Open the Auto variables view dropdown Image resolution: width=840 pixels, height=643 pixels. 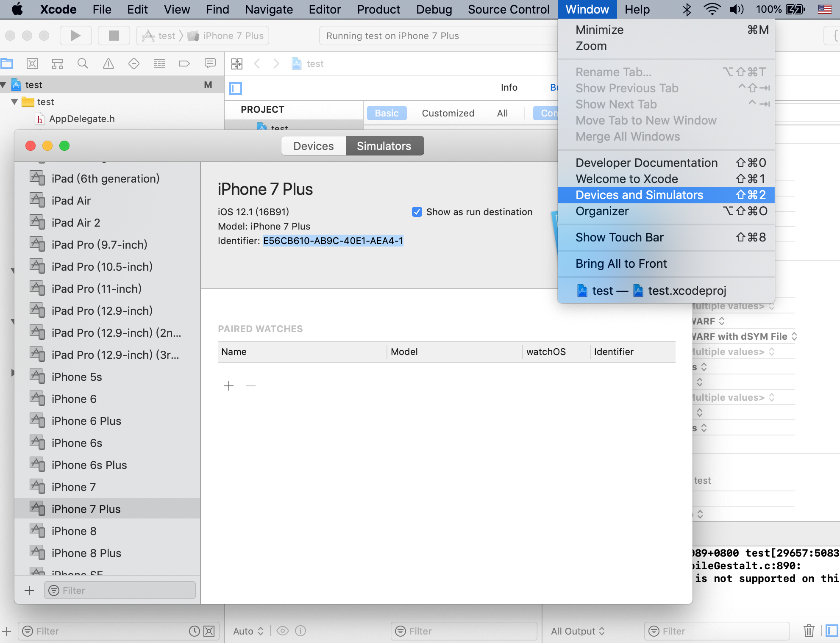tap(248, 631)
